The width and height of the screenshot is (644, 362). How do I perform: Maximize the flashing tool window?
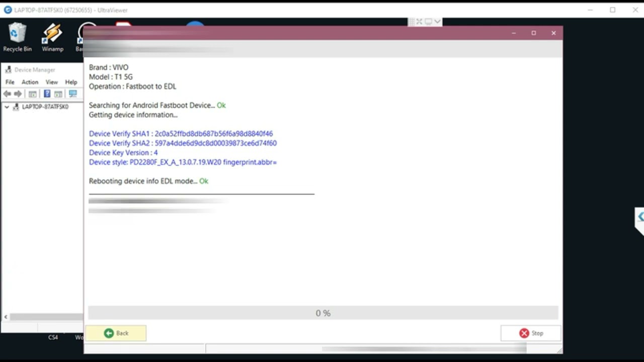[534, 33]
